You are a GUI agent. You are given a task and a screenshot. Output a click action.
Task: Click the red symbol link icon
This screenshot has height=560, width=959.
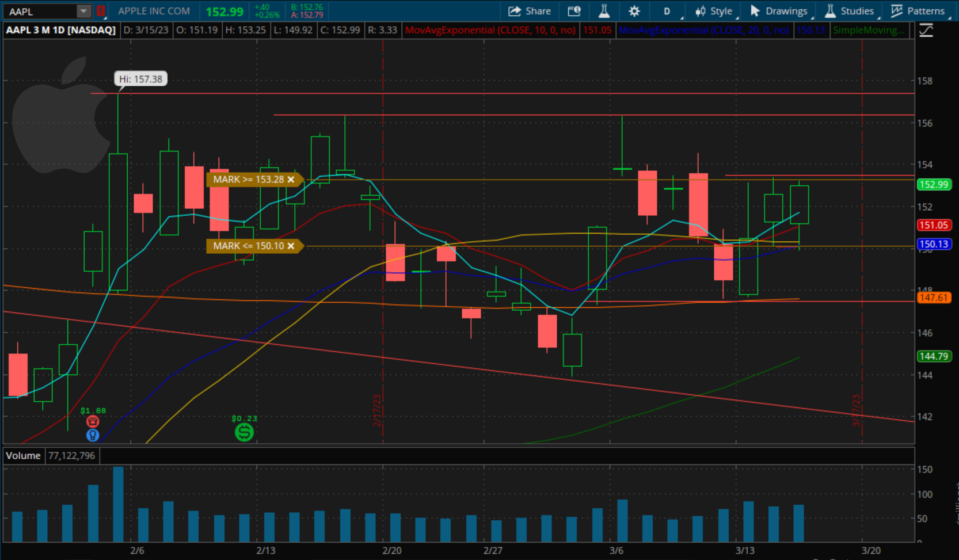(101, 11)
